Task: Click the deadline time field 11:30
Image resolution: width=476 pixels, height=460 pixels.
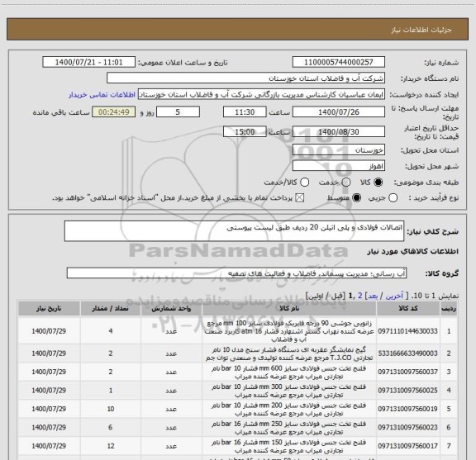Action: point(245,112)
